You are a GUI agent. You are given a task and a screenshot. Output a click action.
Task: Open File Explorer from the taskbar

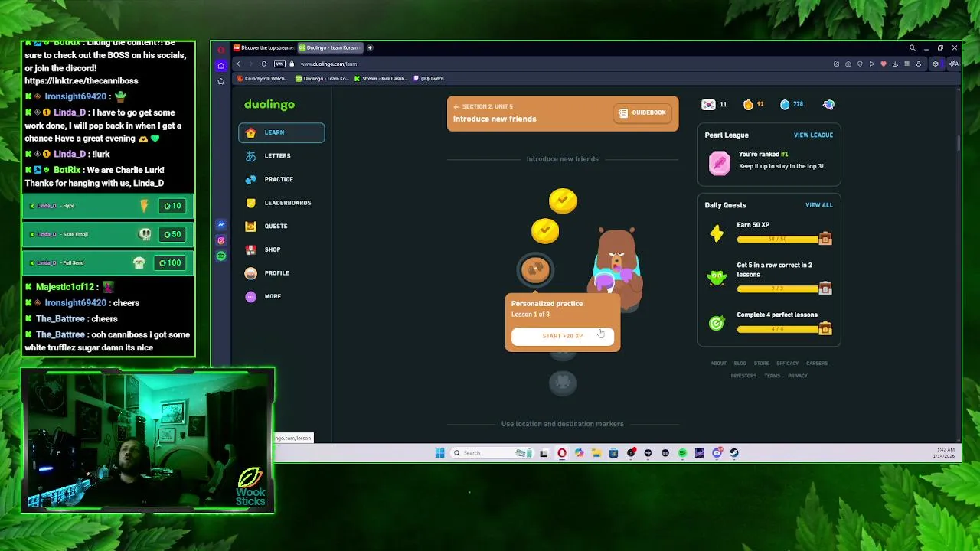[x=596, y=453]
